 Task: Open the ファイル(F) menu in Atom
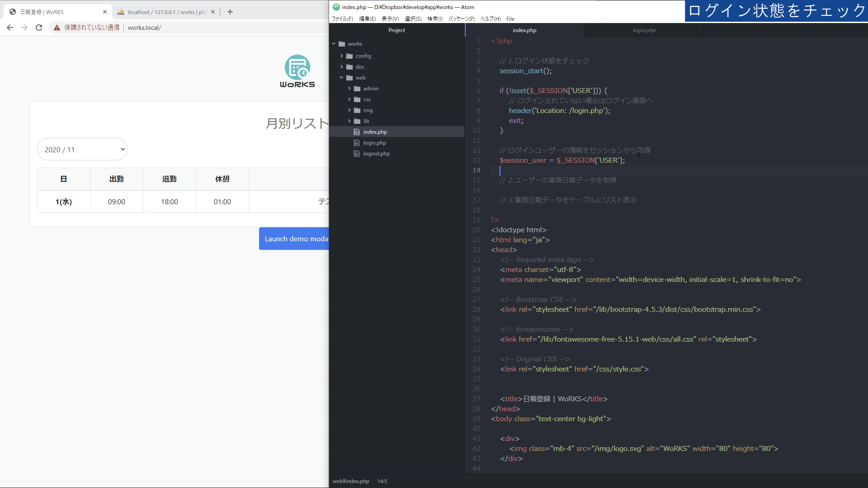point(342,19)
